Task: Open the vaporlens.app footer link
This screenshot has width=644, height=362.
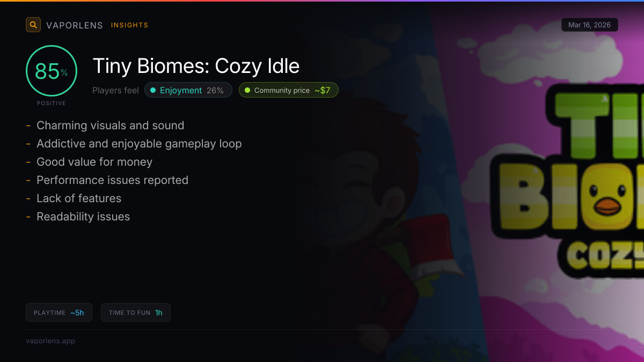Action: coord(50,341)
